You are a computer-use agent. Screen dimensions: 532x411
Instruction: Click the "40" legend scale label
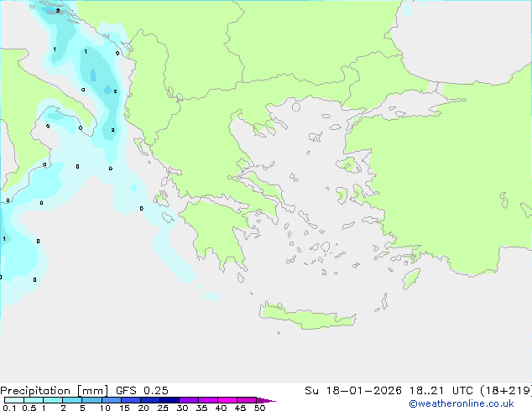point(221,408)
